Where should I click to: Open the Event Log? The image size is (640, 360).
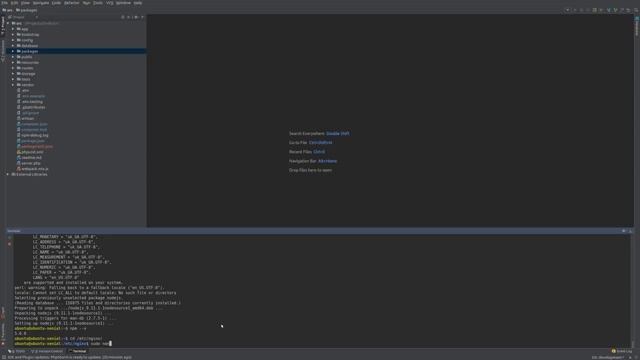click(622, 351)
